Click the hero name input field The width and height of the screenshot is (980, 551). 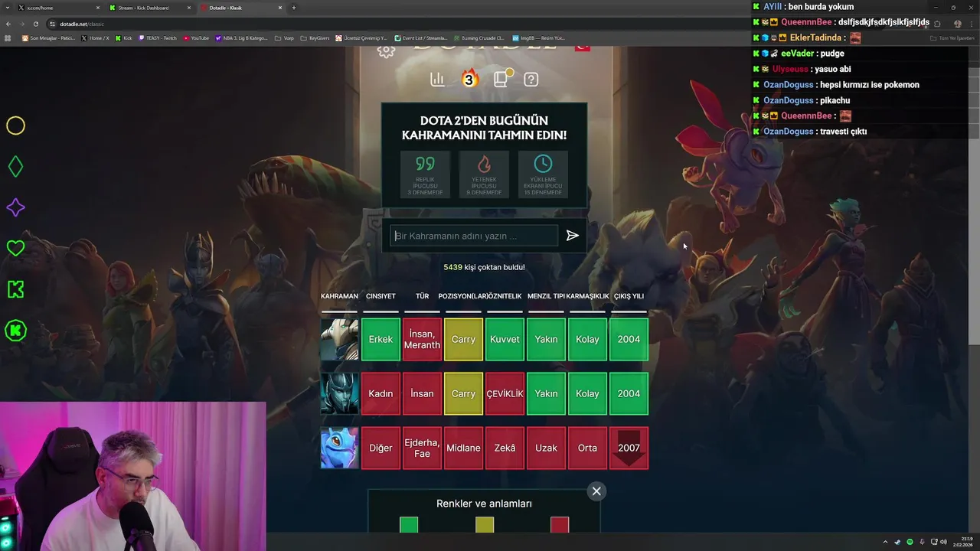pos(474,236)
